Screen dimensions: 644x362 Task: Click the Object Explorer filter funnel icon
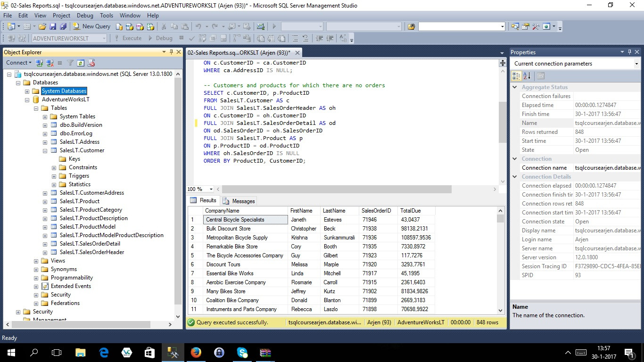(x=70, y=63)
